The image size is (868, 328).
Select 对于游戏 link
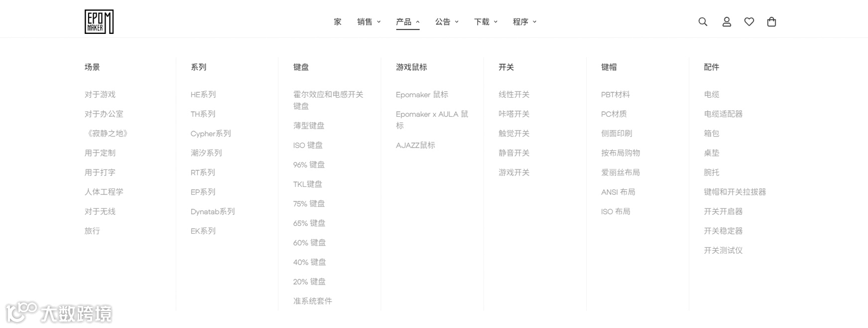point(100,95)
